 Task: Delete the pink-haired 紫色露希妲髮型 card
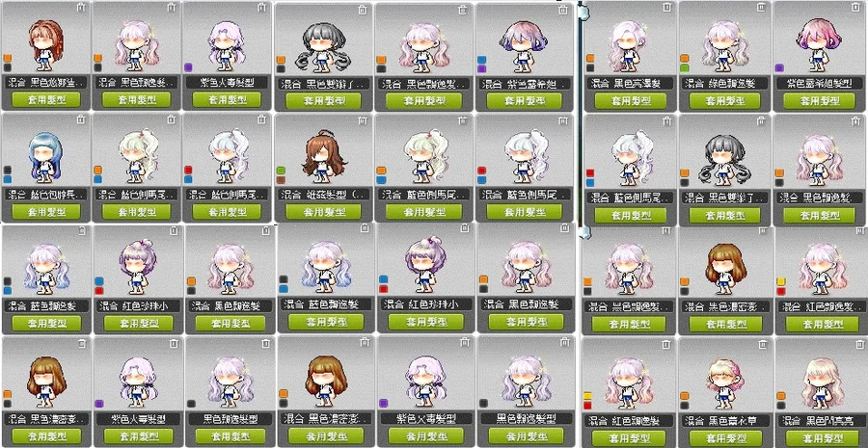click(x=856, y=7)
